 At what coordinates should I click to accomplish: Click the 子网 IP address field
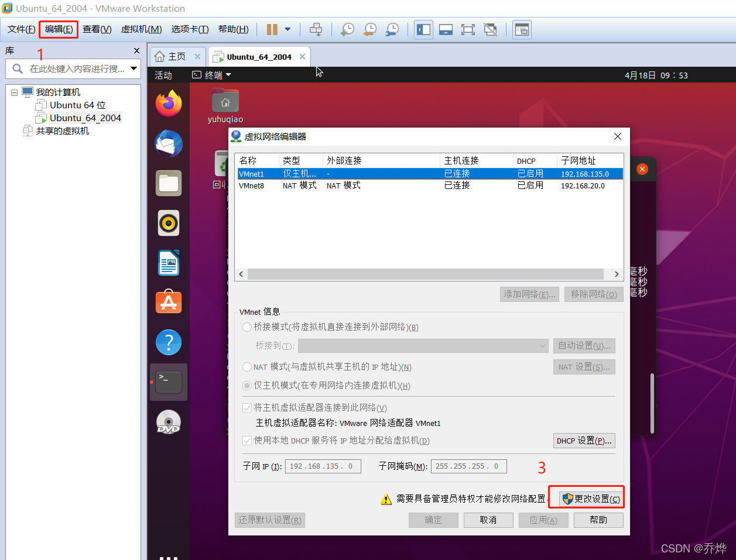[323, 466]
